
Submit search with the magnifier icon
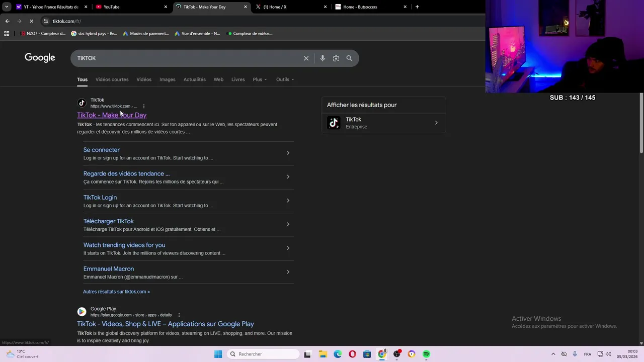click(349, 58)
